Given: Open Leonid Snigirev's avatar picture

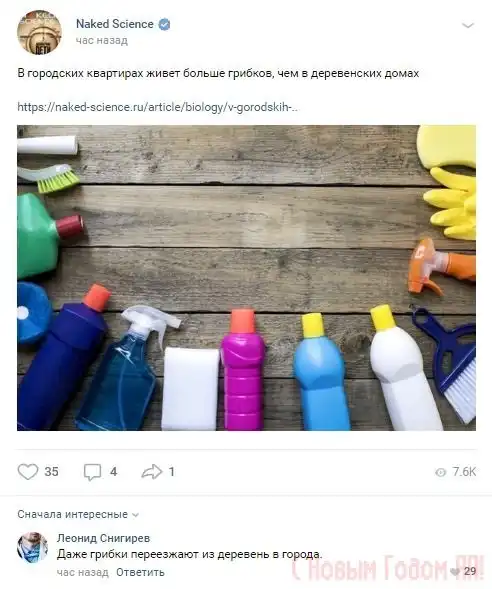Looking at the screenshot, I should (32, 547).
